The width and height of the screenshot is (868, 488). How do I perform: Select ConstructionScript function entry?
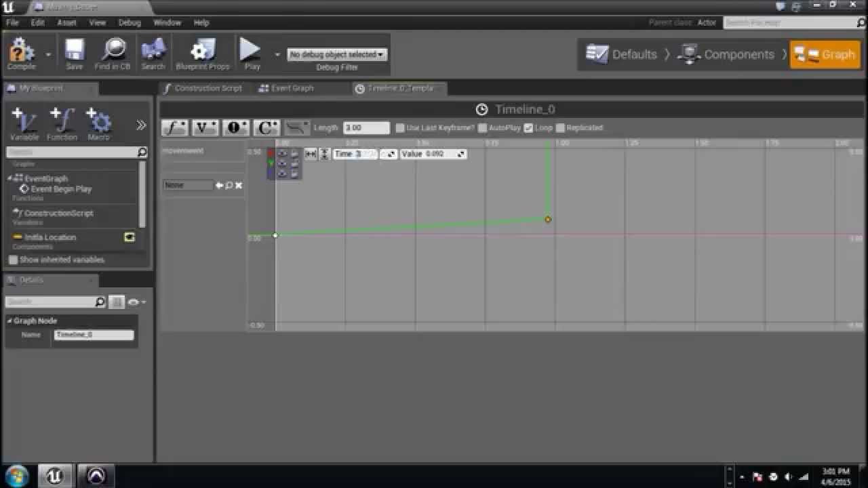(58, 213)
